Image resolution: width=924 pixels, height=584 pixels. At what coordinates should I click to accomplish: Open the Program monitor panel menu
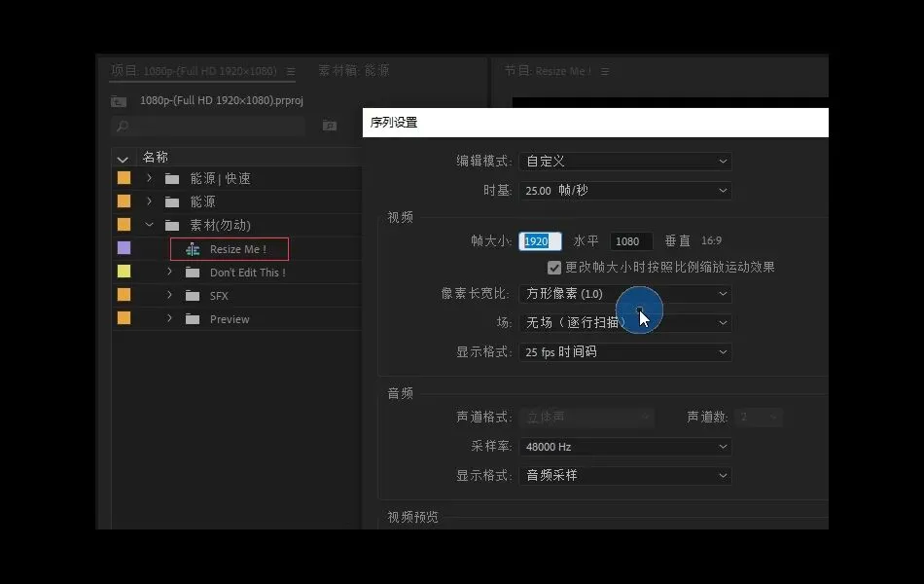pos(605,71)
